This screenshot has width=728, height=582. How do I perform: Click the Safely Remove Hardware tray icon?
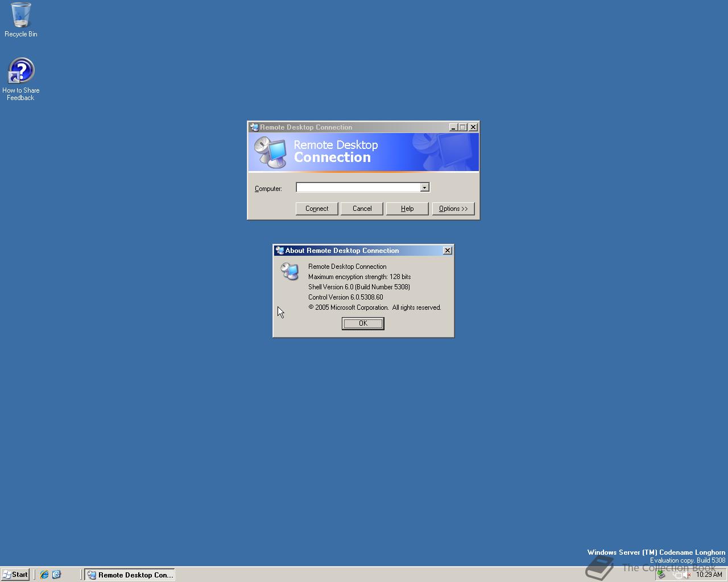click(x=661, y=575)
